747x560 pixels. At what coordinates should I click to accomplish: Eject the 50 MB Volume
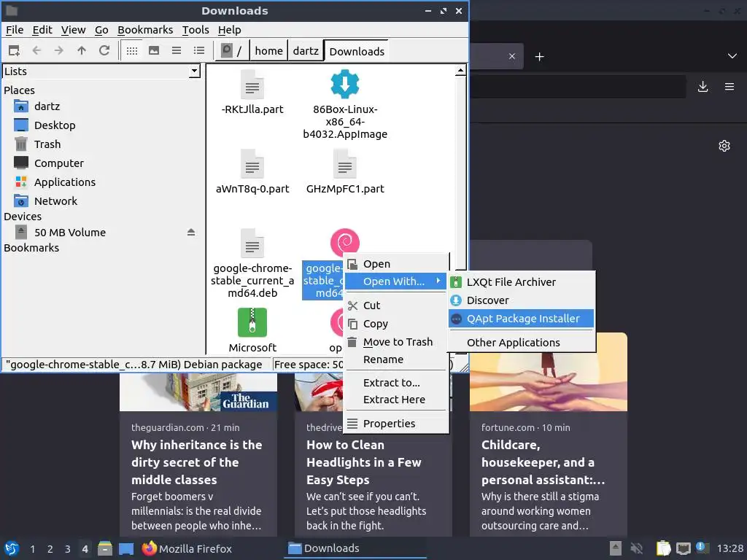[x=191, y=233]
